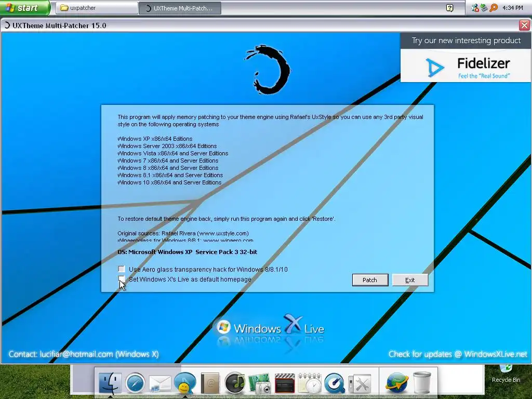Launch the Safari compass icon in dock
532x399 pixels.
pos(136,383)
